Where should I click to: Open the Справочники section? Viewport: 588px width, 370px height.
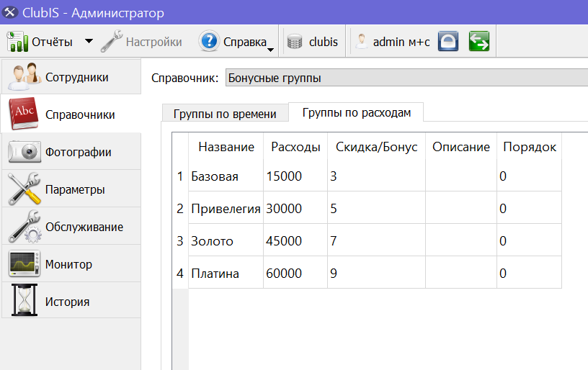(71, 114)
